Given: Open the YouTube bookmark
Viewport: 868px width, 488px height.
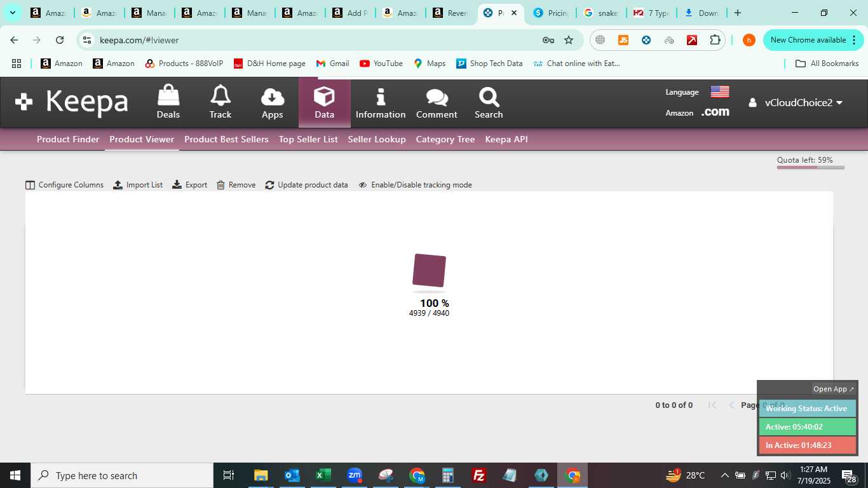Looking at the screenshot, I should pos(381,64).
